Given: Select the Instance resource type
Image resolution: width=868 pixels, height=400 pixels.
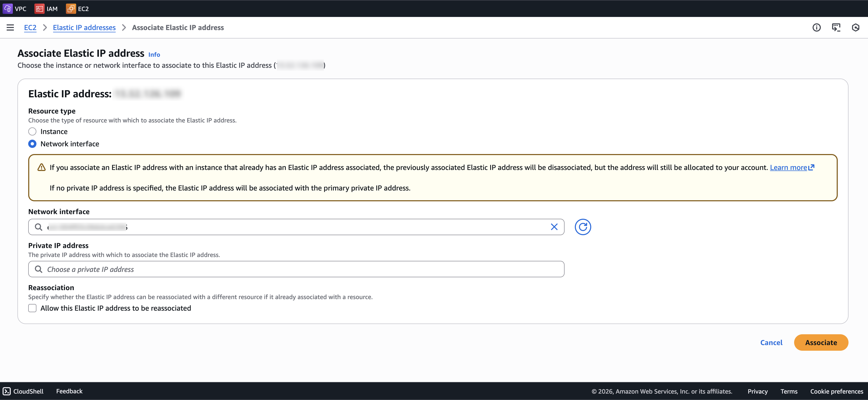Looking at the screenshot, I should (32, 131).
